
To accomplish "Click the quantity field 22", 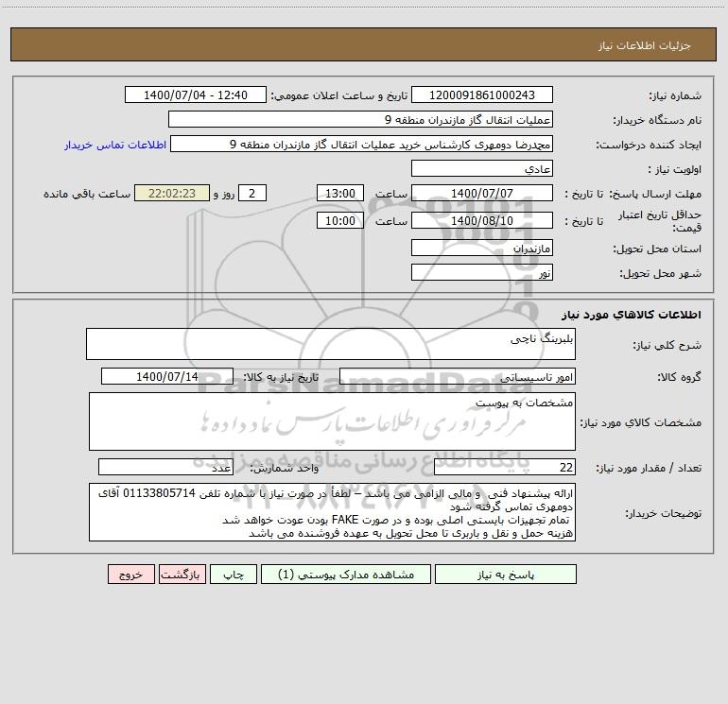I will click(505, 468).
